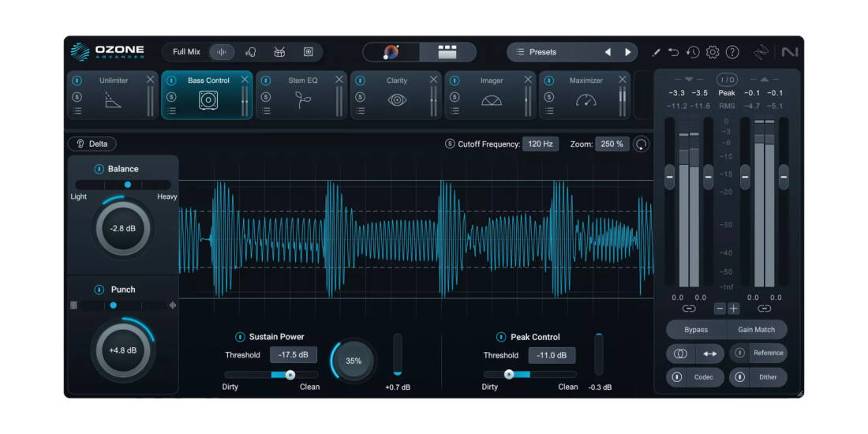The width and height of the screenshot is (868, 434).
Task: Click the Bypass button
Action: tap(696, 329)
